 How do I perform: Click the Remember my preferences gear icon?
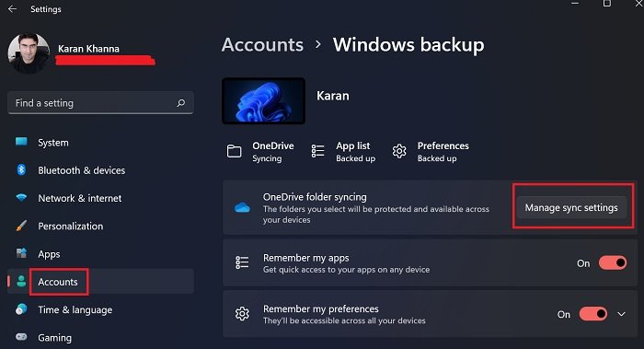pyautogui.click(x=242, y=314)
